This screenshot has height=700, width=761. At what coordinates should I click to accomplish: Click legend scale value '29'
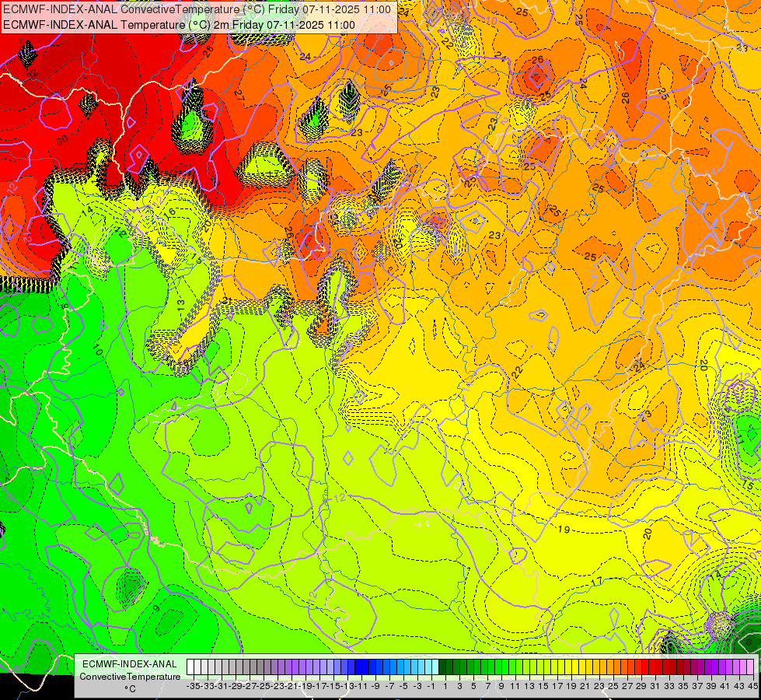click(641, 686)
